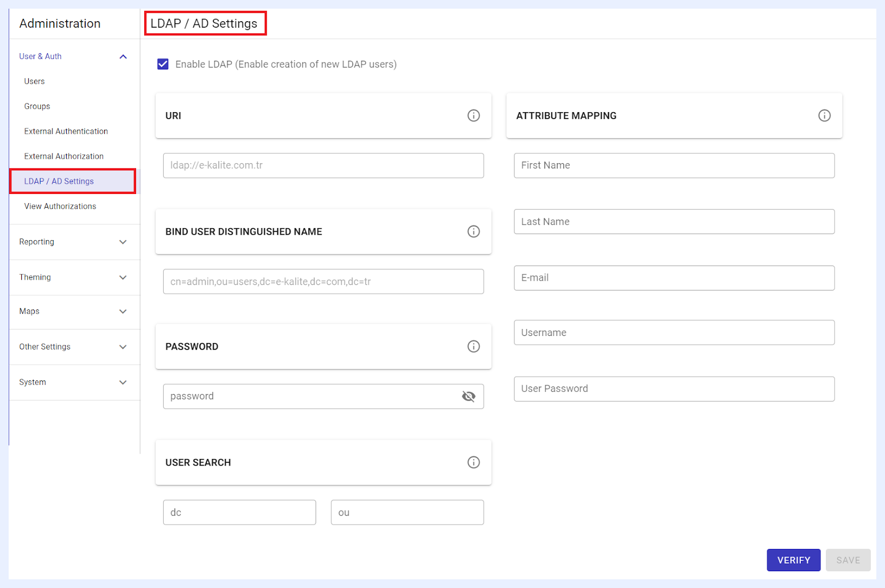Focus the LDAP URI input field

click(323, 165)
